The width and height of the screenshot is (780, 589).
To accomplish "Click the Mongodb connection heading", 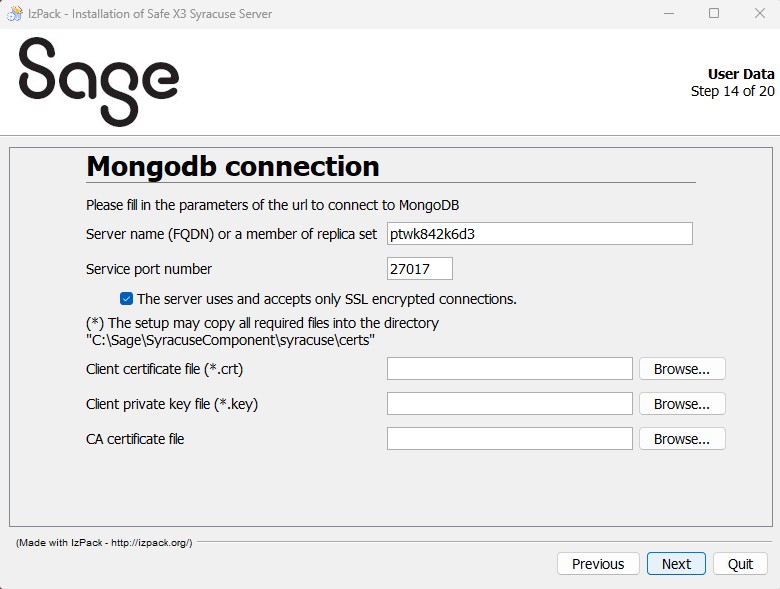I will 233,166.
